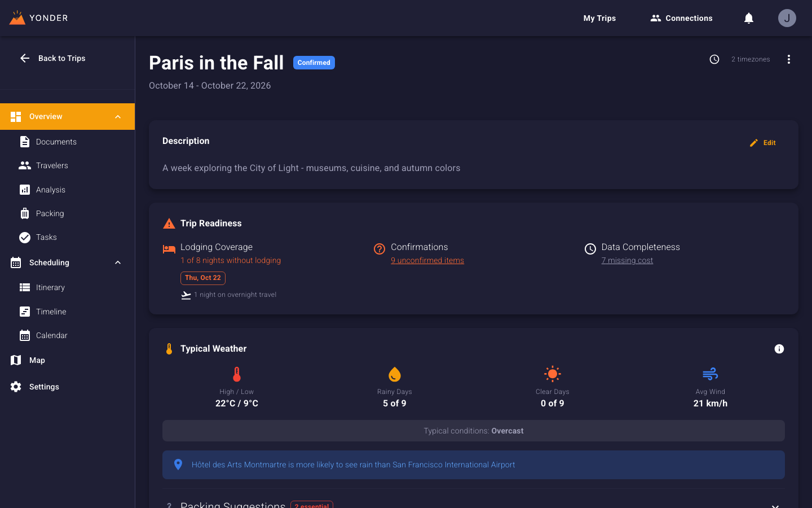The width and height of the screenshot is (812, 508).
Task: Open the three-dot trip options menu
Action: [789, 59]
